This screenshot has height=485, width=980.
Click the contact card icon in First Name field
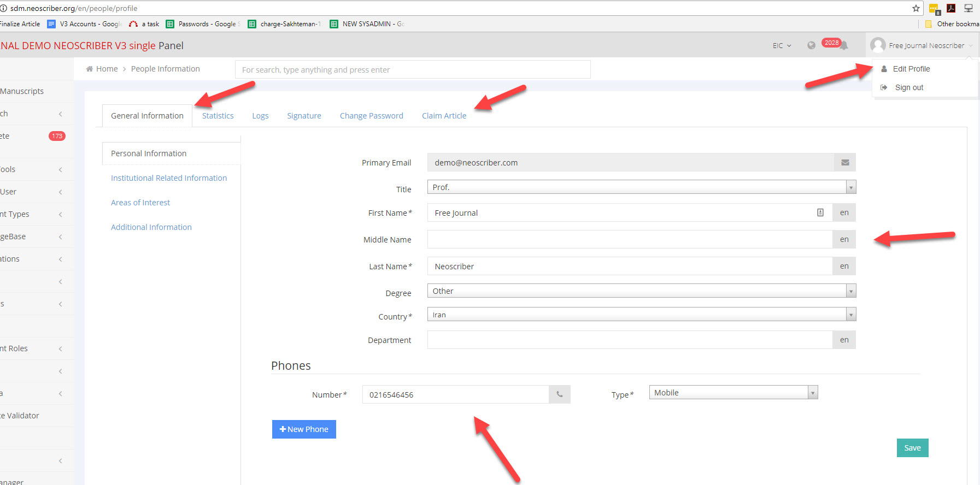coord(820,212)
